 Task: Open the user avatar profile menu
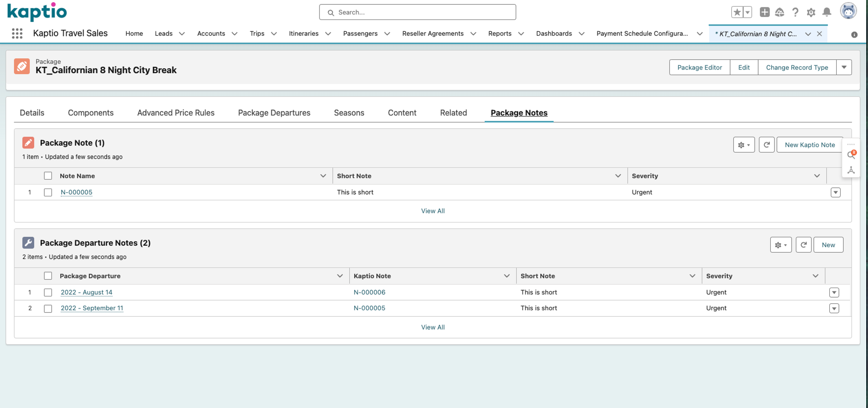pos(848,11)
